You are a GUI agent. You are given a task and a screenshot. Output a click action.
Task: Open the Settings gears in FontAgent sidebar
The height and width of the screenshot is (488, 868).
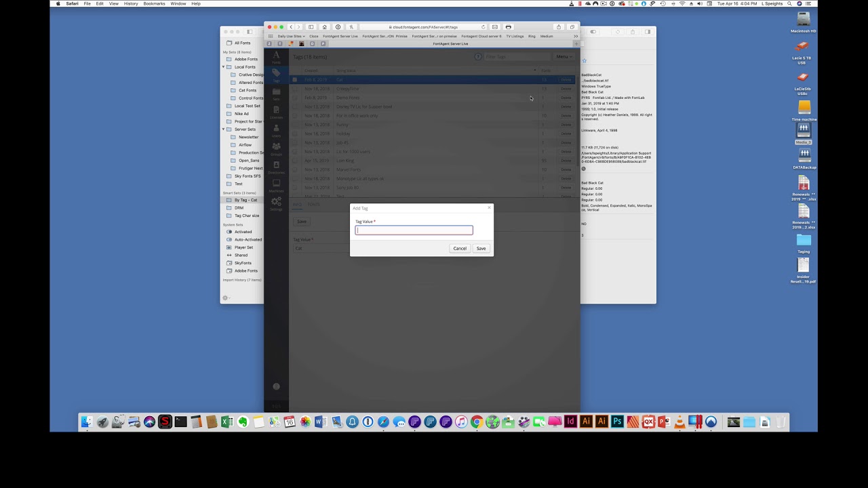[x=276, y=203]
